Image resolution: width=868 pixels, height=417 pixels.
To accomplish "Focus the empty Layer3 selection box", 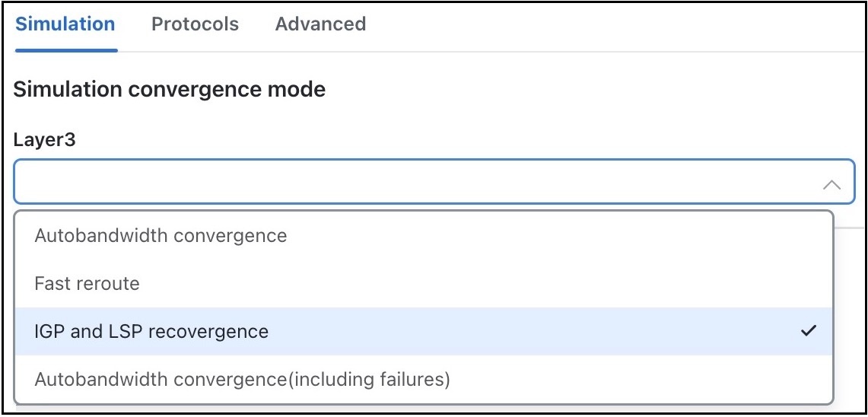I will point(434,182).
